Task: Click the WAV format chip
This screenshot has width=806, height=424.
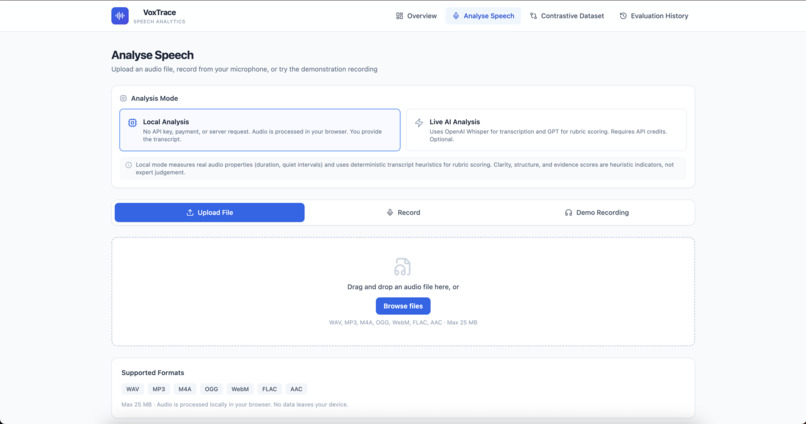Action: (x=133, y=389)
